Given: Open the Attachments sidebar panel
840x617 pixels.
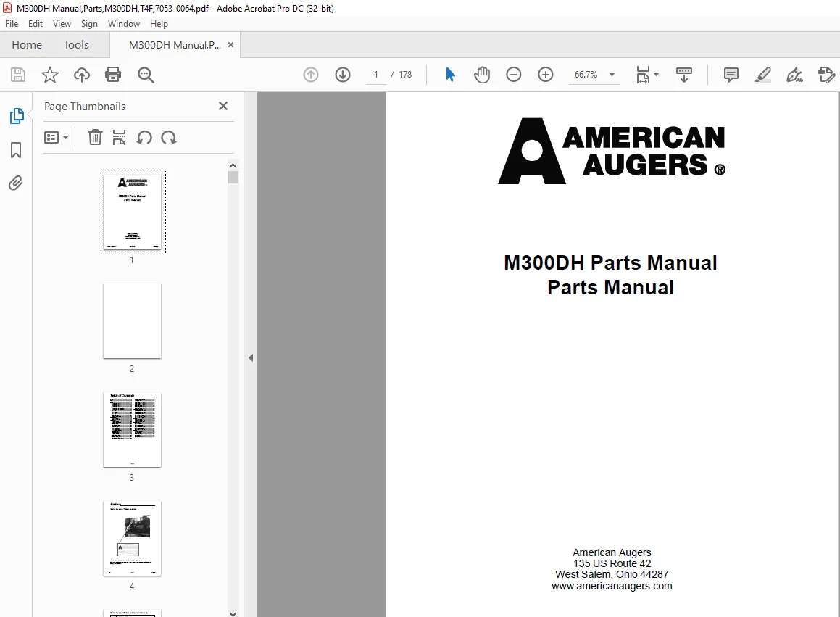Looking at the screenshot, I should tap(16, 183).
